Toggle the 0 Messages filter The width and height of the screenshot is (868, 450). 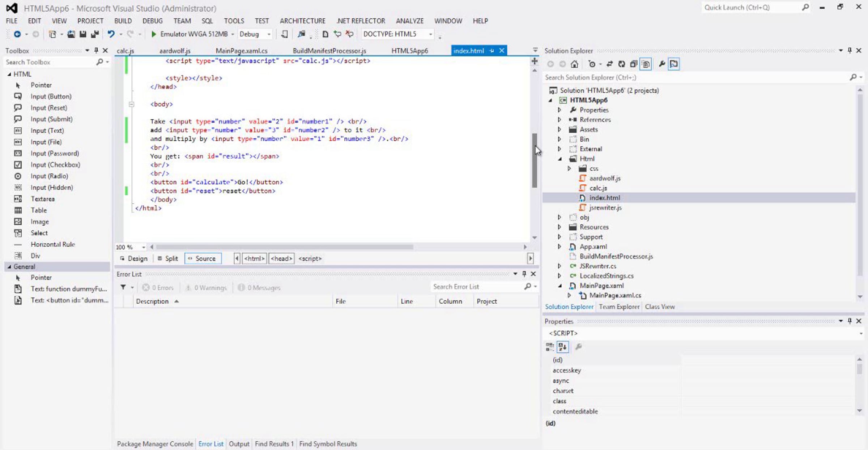tap(259, 288)
